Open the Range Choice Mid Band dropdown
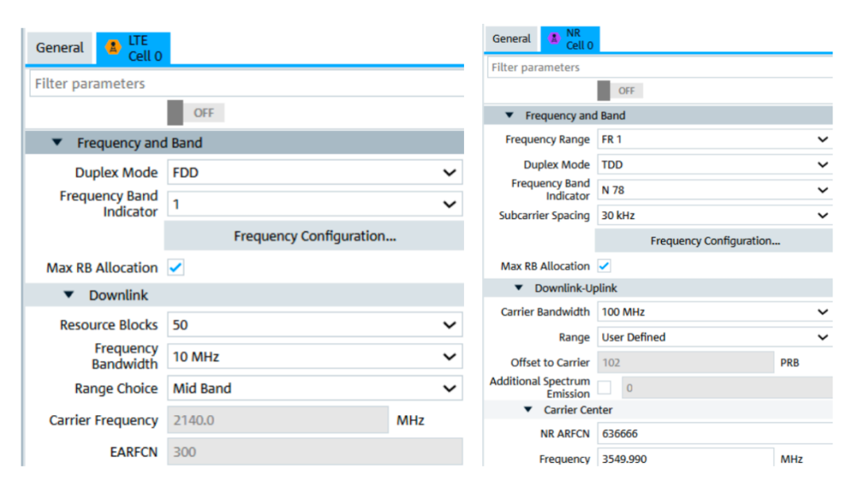The height and width of the screenshot is (504, 858). [315, 389]
